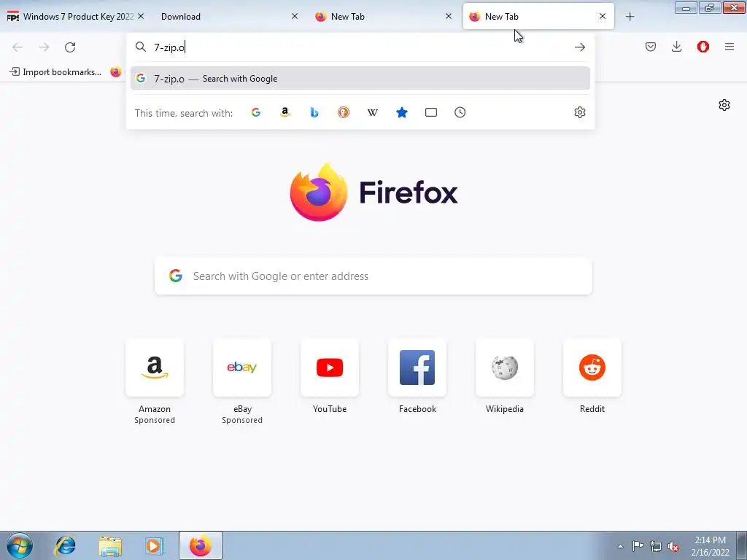The height and width of the screenshot is (560, 747).
Task: Search in History clock icon
Action: pyautogui.click(x=460, y=112)
